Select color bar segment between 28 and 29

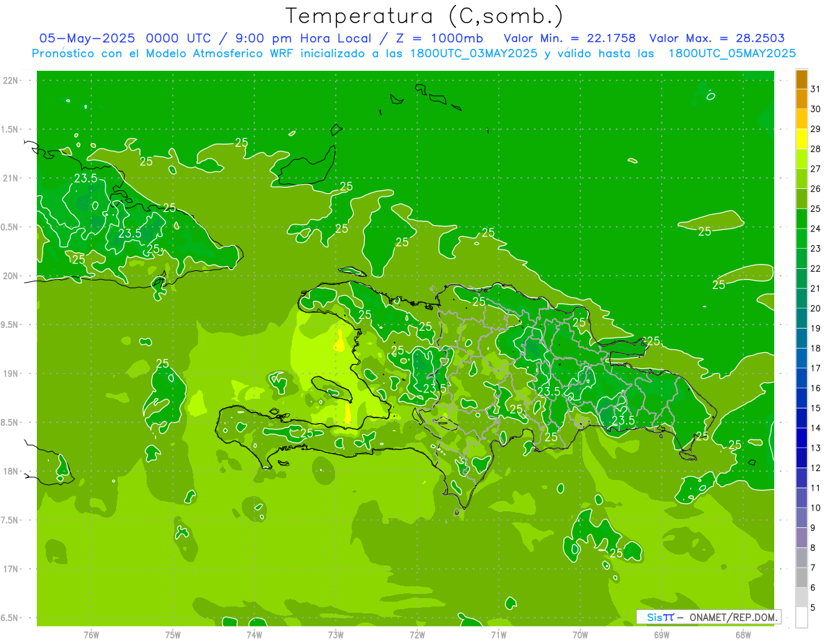pos(801,139)
